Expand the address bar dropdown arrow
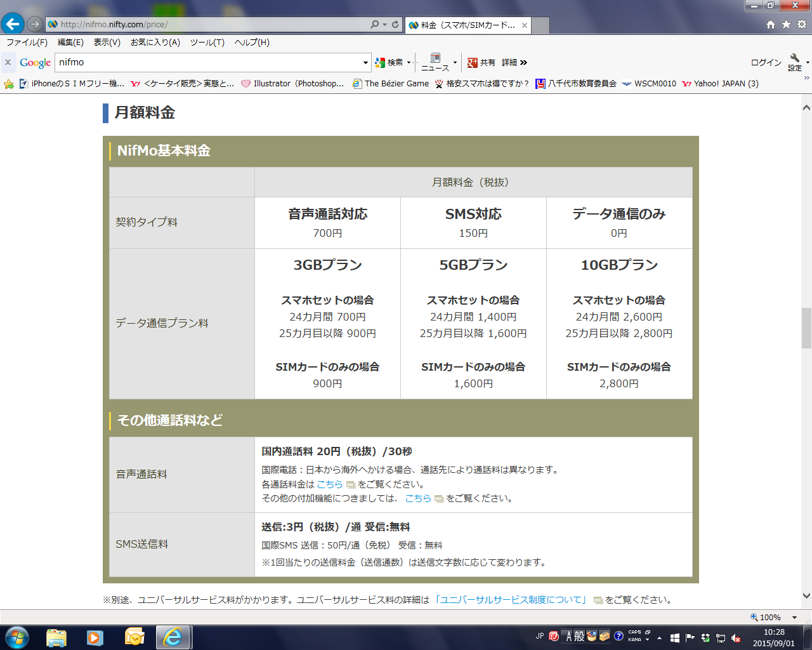Viewport: 812px width, 650px height. pyautogui.click(x=384, y=24)
